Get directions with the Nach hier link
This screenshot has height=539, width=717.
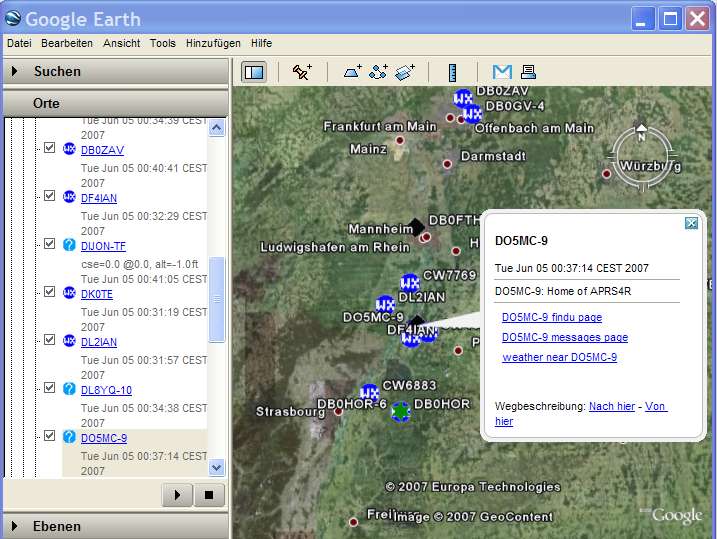tap(612, 406)
